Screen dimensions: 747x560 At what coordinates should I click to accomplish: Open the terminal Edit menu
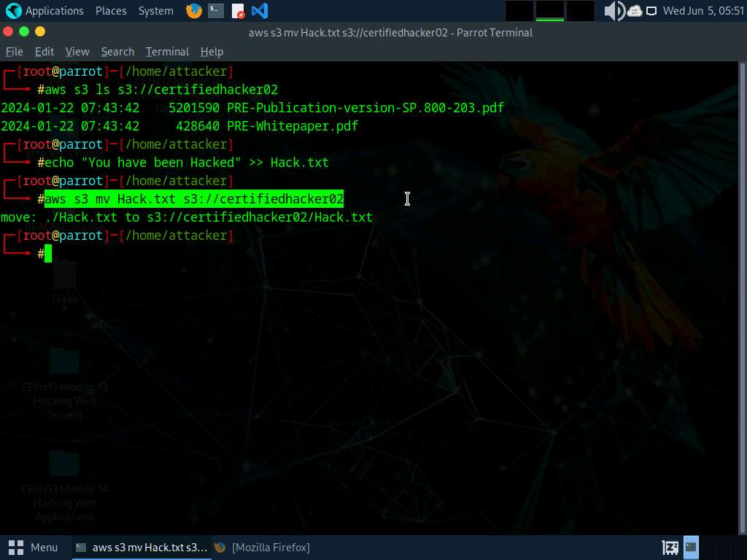[44, 52]
